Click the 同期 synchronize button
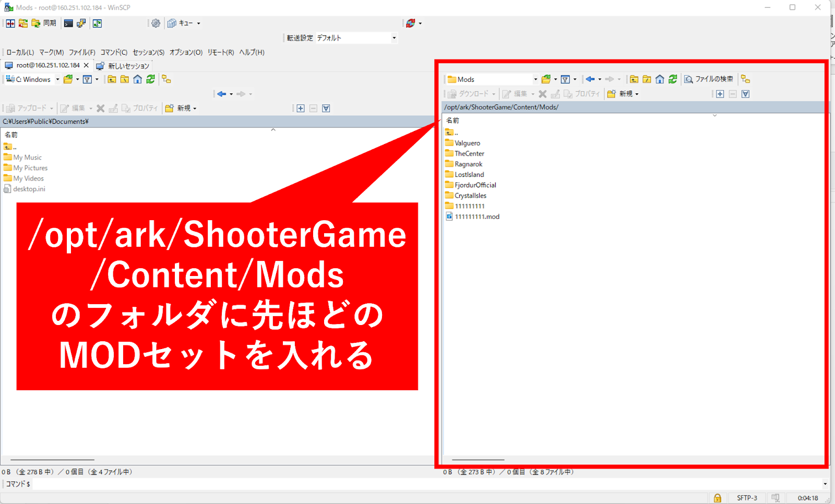The image size is (835, 504). 44,23
